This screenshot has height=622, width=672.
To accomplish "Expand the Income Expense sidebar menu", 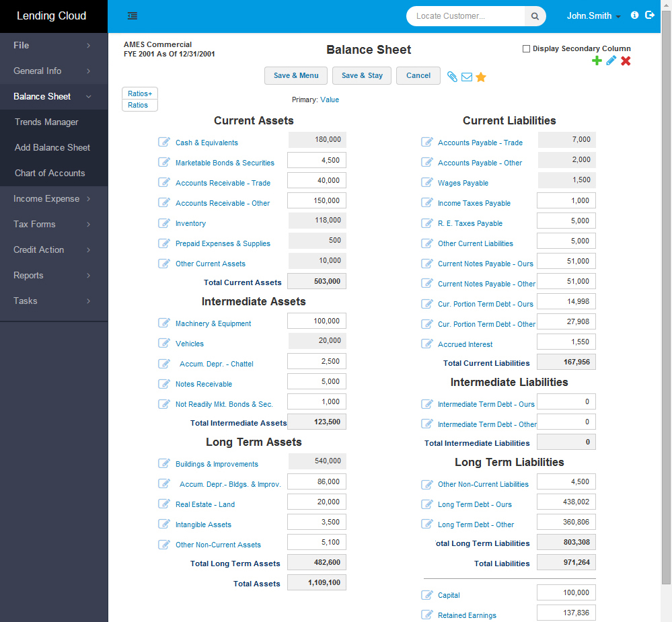I will coord(54,198).
